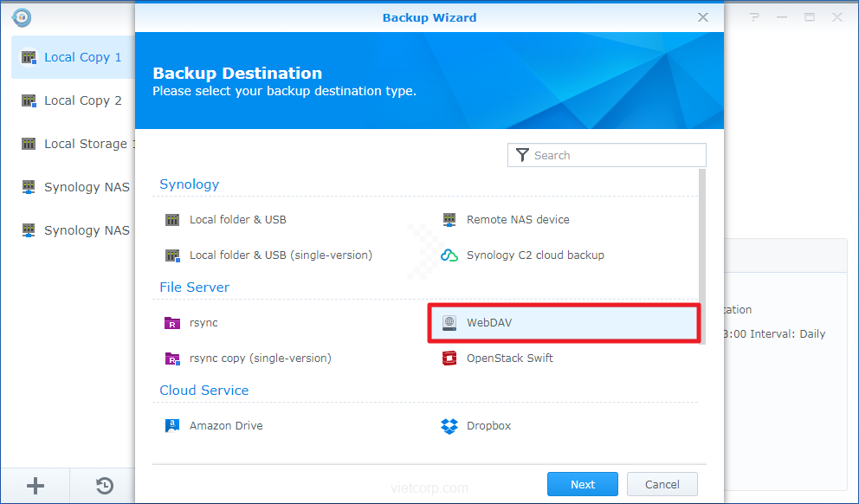Viewport: 859px width, 504px height.
Task: Add a new backup task with plus
Action: (x=36, y=486)
